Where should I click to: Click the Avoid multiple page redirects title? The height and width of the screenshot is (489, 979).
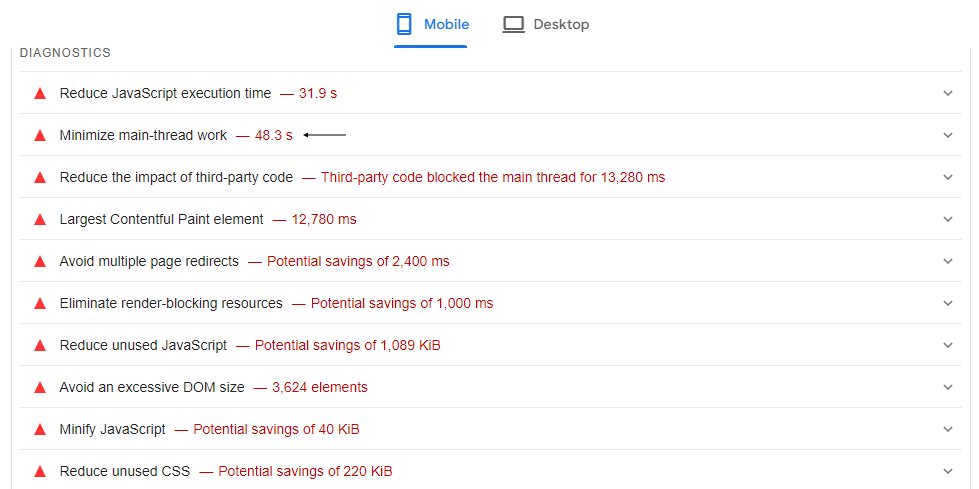tap(149, 262)
